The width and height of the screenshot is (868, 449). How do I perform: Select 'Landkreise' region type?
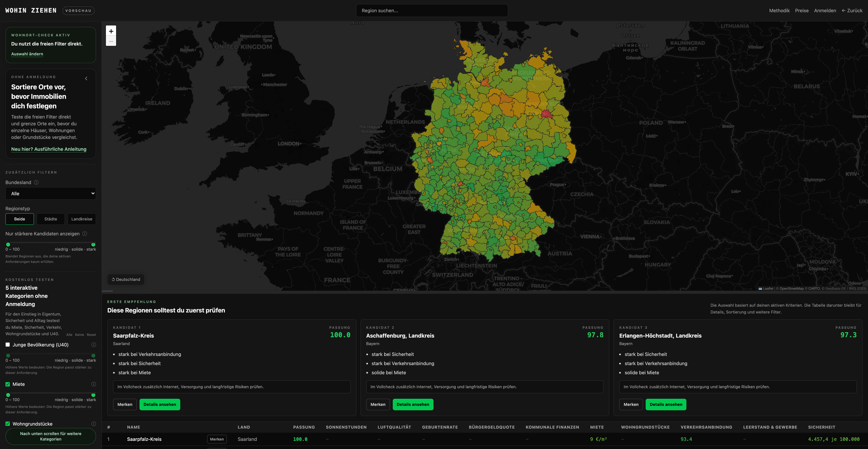click(x=81, y=219)
